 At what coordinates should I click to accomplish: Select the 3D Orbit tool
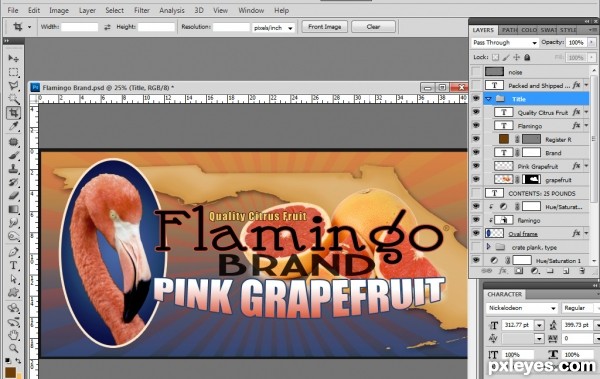(x=13, y=322)
